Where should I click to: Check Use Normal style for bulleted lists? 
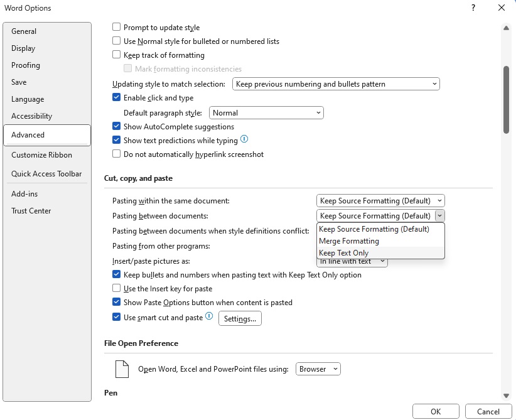117,40
